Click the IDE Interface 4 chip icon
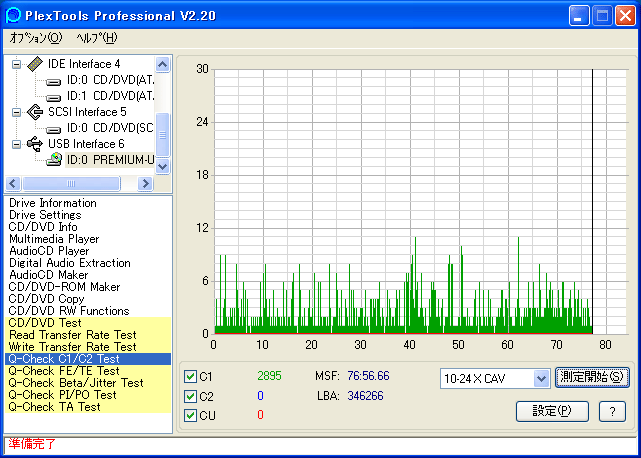Viewport: 641px width, 458px height. coord(35,64)
